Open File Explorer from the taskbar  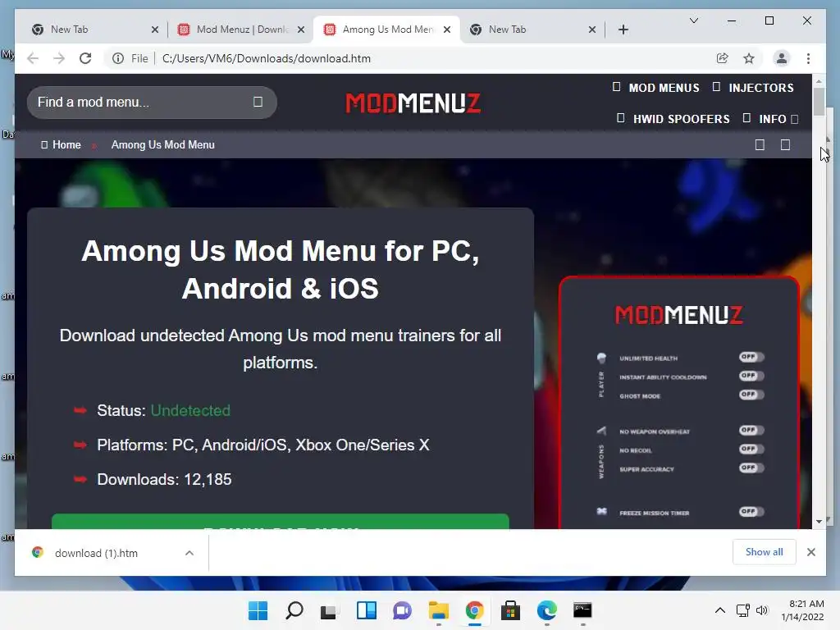pyautogui.click(x=438, y=610)
